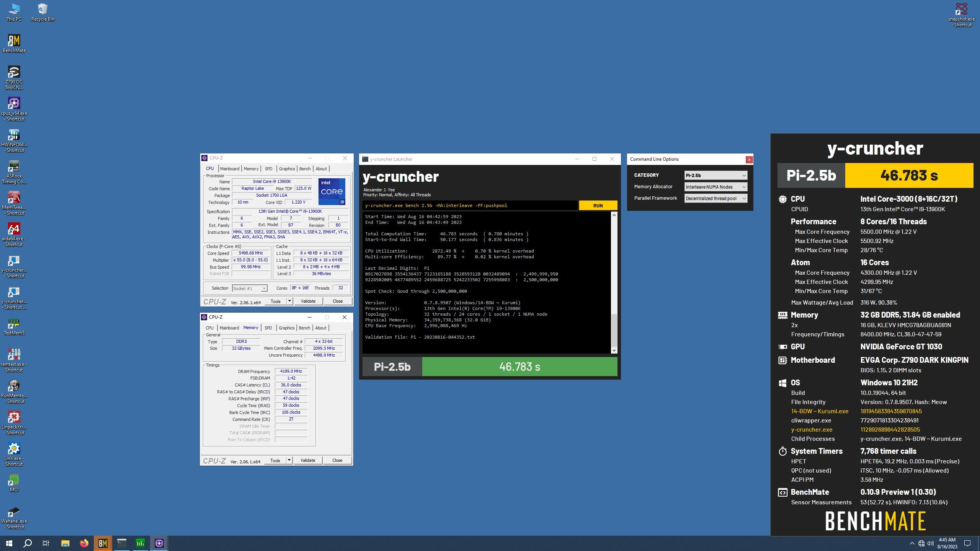Open the MemTweakIt desktop shortcut
The height and width of the screenshot is (551, 980).
point(14,203)
